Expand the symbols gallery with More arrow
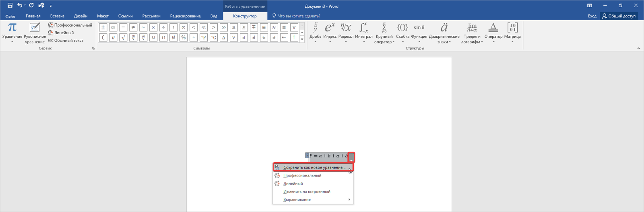 click(302, 39)
